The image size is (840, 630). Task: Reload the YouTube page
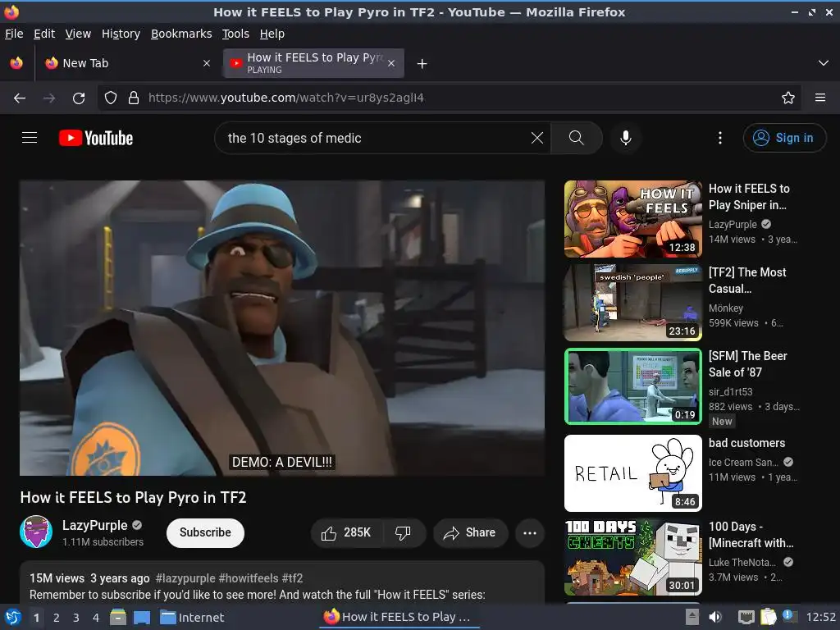click(79, 98)
